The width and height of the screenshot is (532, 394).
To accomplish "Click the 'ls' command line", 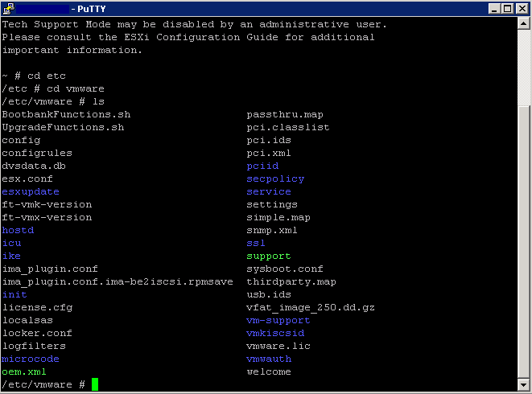I will pyautogui.click(x=53, y=102).
